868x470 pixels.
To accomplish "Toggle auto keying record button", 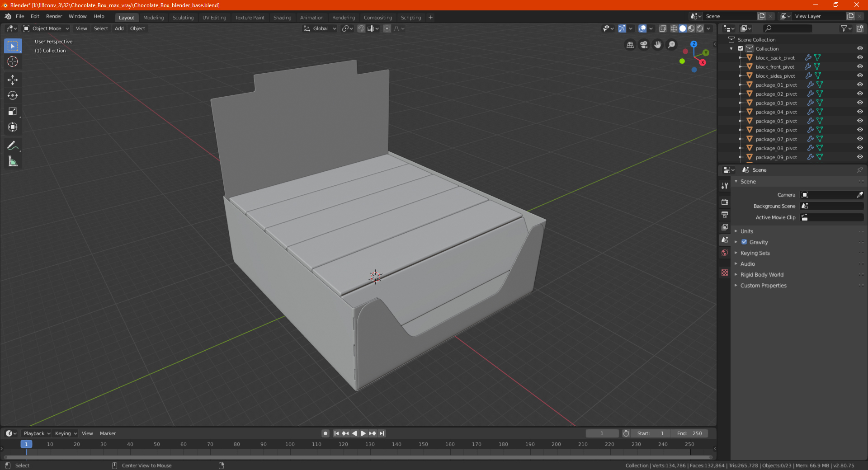I will coord(325,433).
